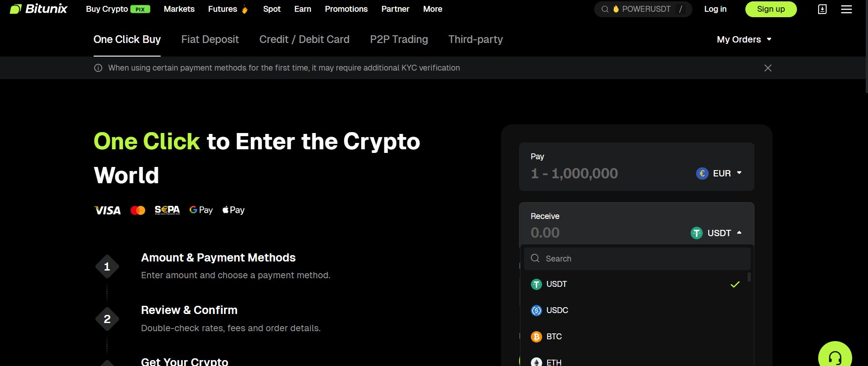Expand the My Orders dropdown
868x366 pixels.
click(744, 39)
